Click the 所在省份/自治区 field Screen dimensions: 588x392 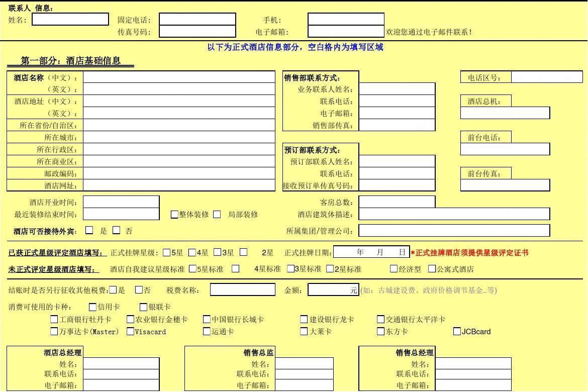click(x=179, y=125)
